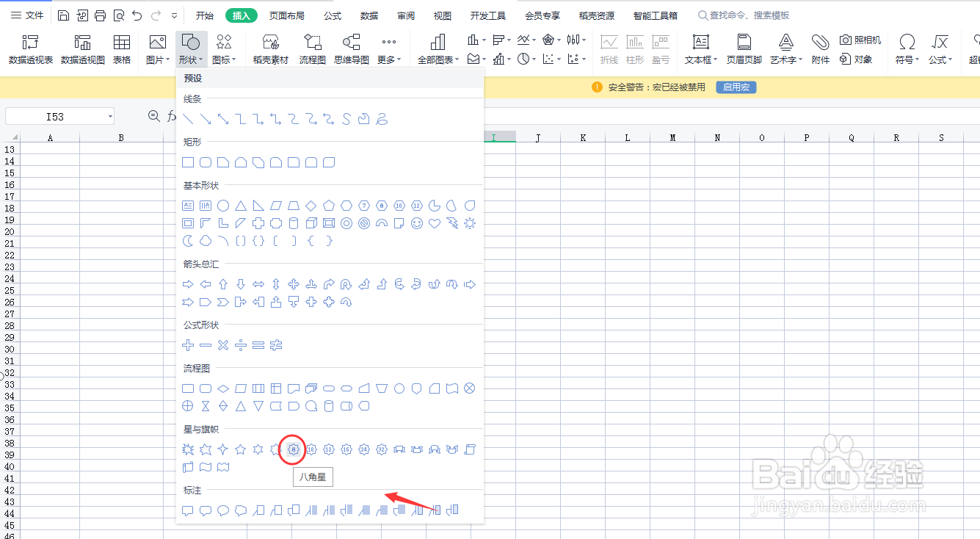Image resolution: width=980 pixels, height=539 pixels.
Task: Click the 附件 attachment button
Action: point(821,50)
